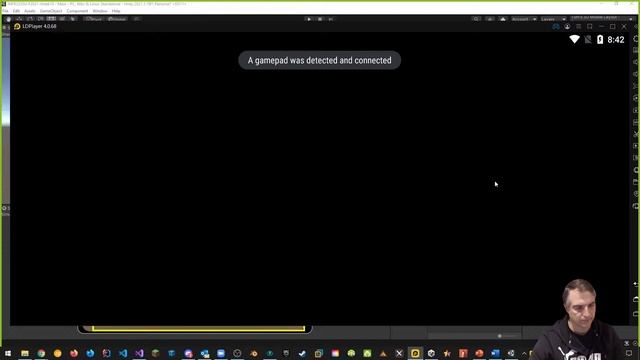Open LDPlayer account icon in title bar
The image size is (640, 360).
tap(567, 27)
